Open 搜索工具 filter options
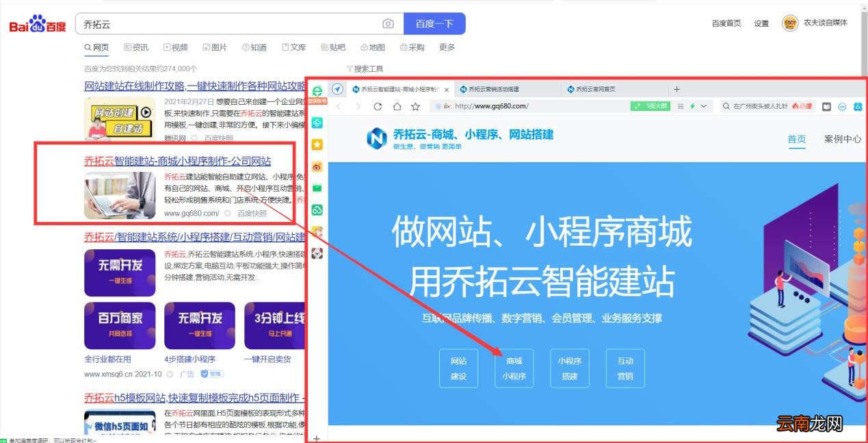868x443 pixels. 365,68
